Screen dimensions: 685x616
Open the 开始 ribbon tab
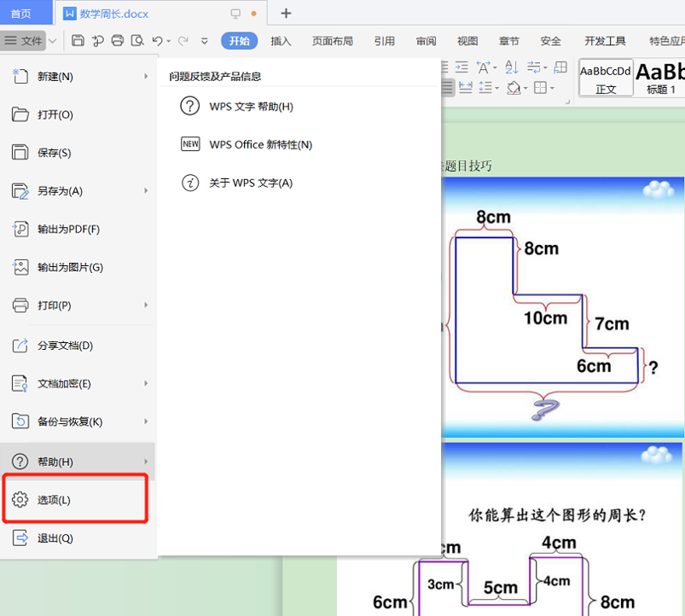point(240,41)
